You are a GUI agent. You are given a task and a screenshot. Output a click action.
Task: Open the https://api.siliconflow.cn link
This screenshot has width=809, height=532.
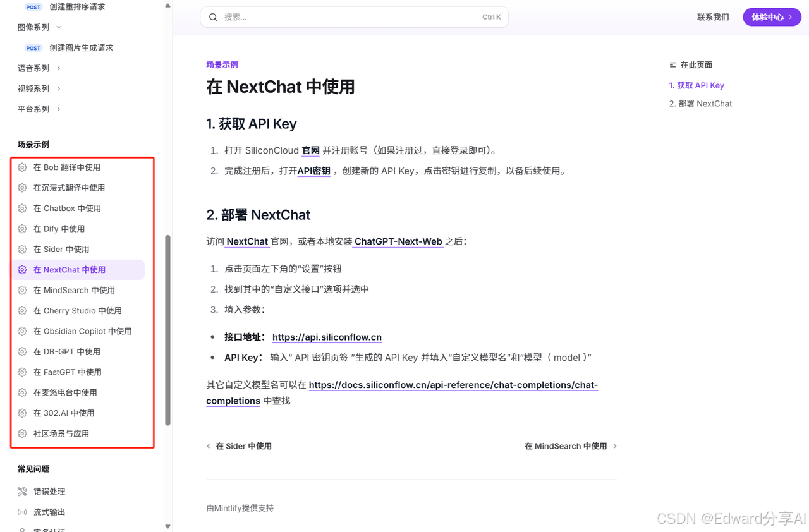327,337
